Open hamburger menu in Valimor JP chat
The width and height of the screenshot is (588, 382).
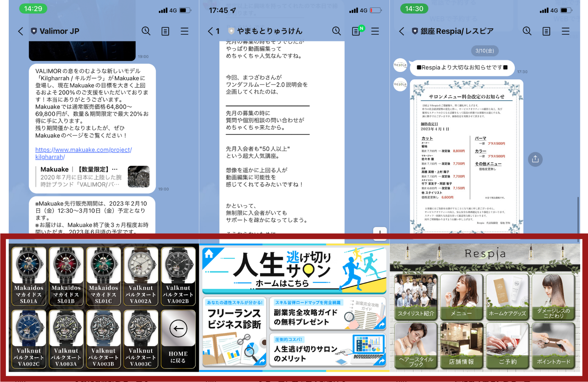184,31
